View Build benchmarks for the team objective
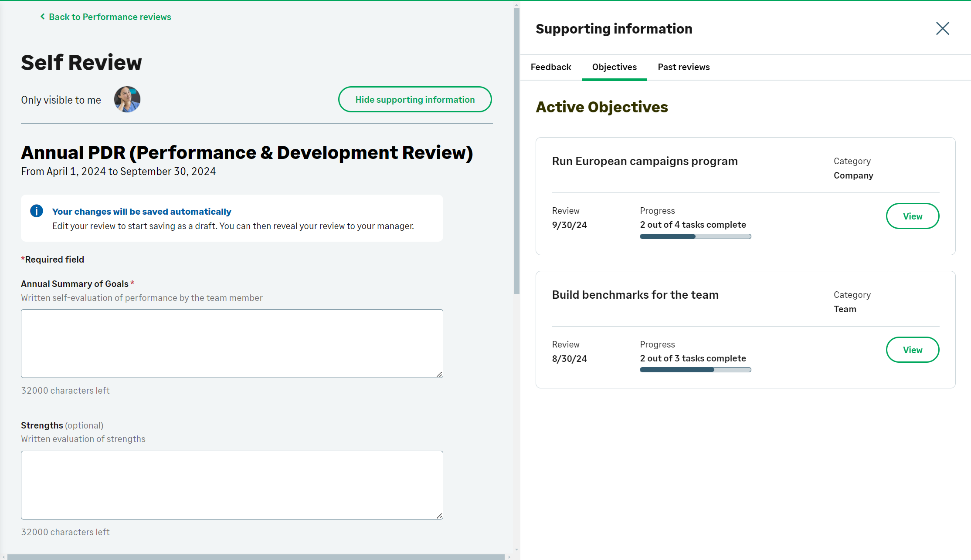Image resolution: width=971 pixels, height=560 pixels. coord(912,350)
